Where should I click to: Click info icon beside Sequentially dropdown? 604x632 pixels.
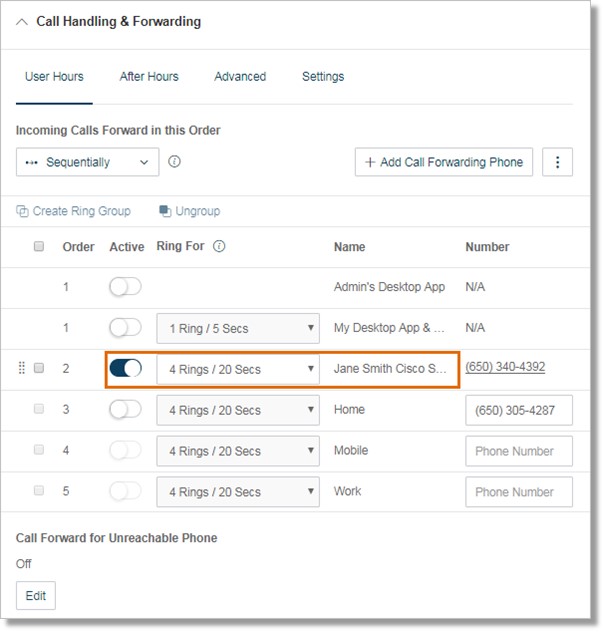point(174,162)
